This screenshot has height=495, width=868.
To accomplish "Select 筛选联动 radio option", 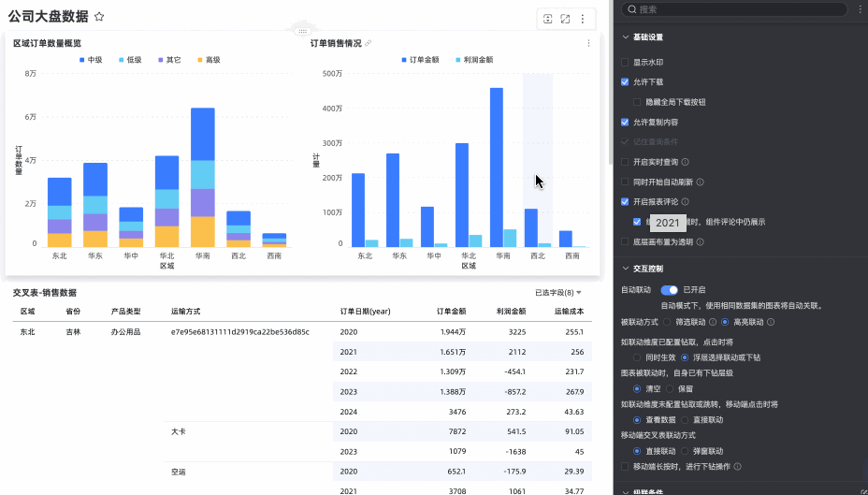I will [667, 322].
